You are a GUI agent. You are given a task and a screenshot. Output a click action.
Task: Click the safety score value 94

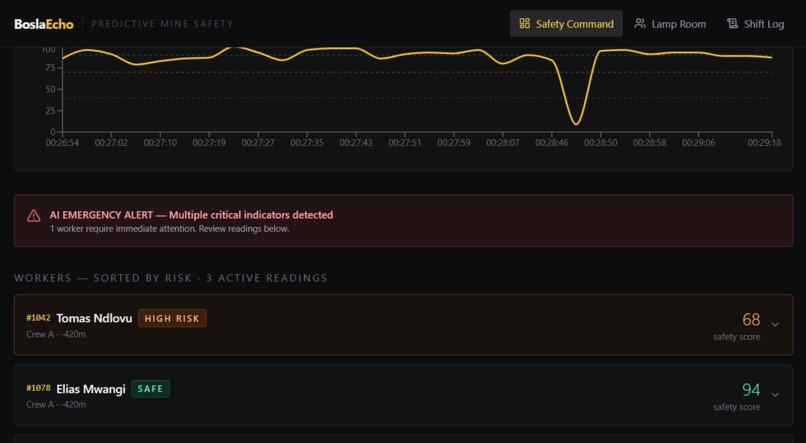click(x=751, y=390)
